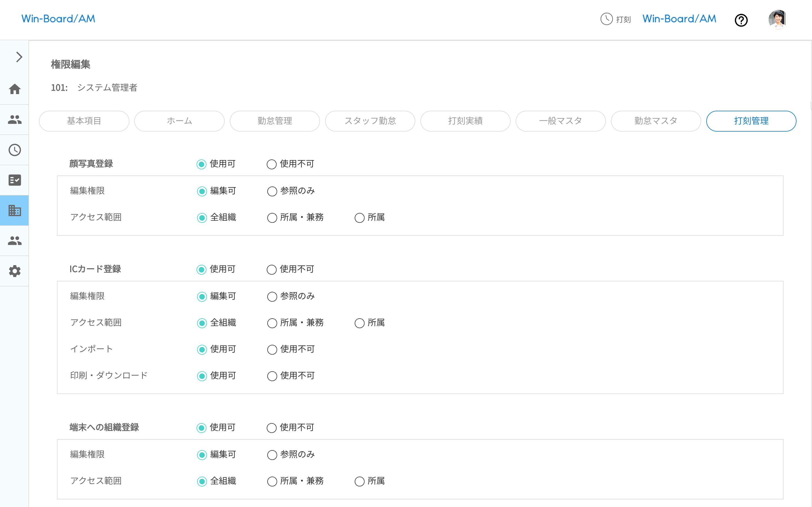This screenshot has width=812, height=507.
Task: Click the 打刻 clock icon in header
Action: coord(606,19)
